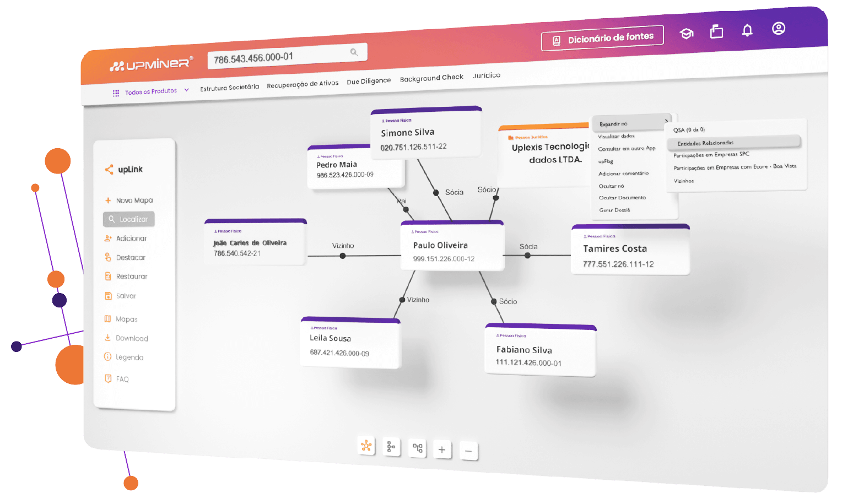Click the search magnifier icon in the search box
The height and width of the screenshot is (504, 842).
coord(354,52)
